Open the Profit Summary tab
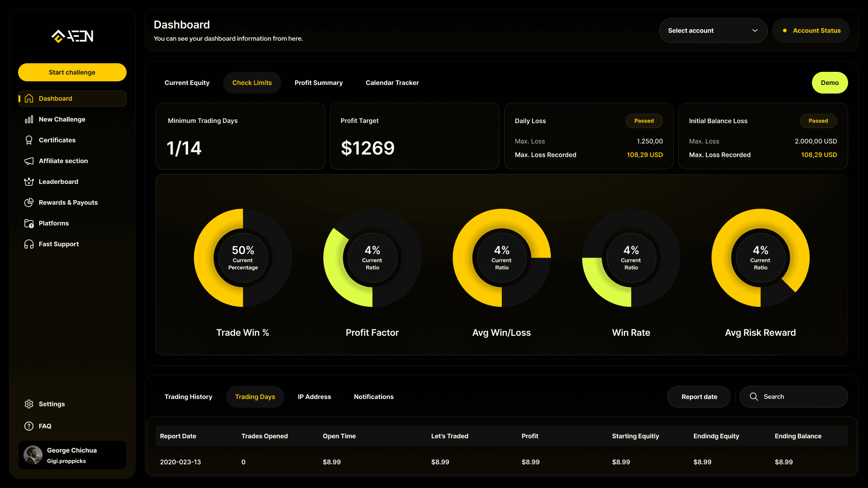Image resolution: width=868 pixels, height=488 pixels. coord(319,83)
